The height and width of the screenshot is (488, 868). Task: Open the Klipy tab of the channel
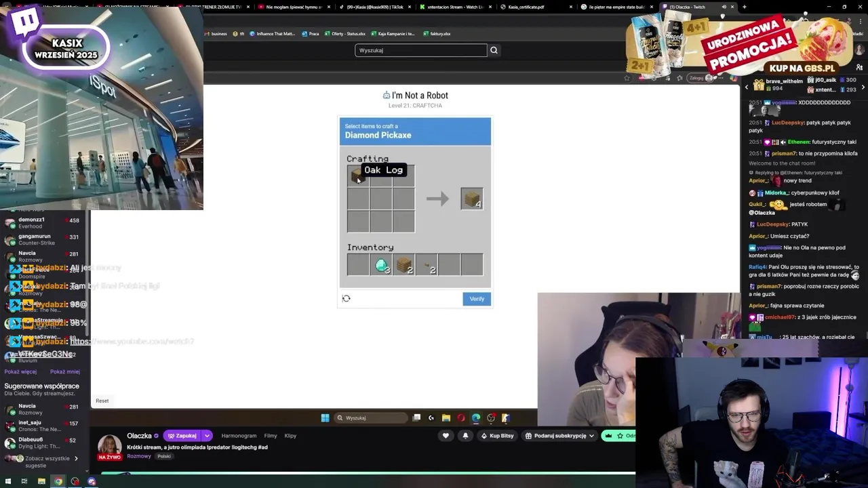290,436
